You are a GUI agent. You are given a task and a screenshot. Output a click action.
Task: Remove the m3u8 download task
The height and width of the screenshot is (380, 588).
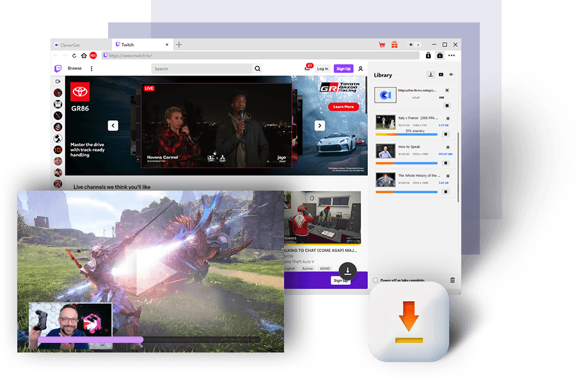click(447, 90)
